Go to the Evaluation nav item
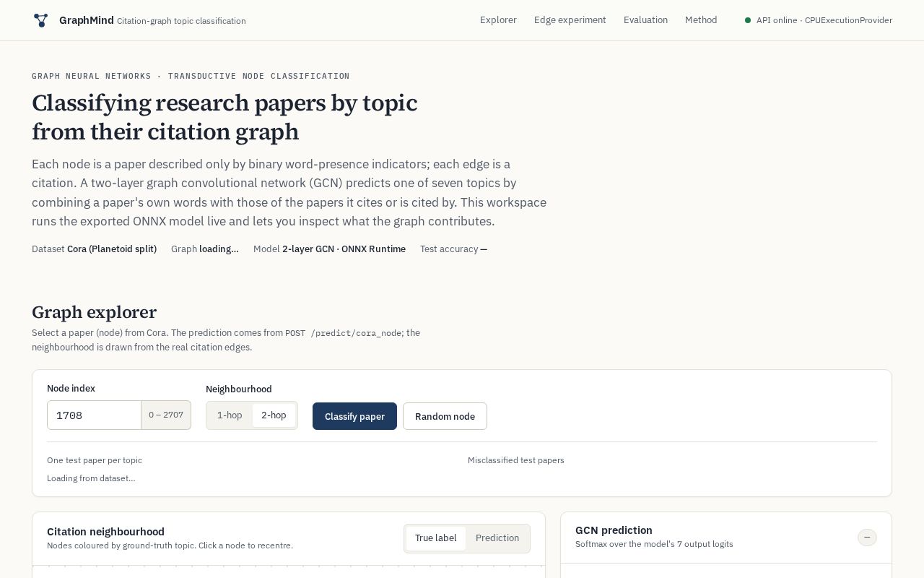The height and width of the screenshot is (578, 924). [645, 20]
